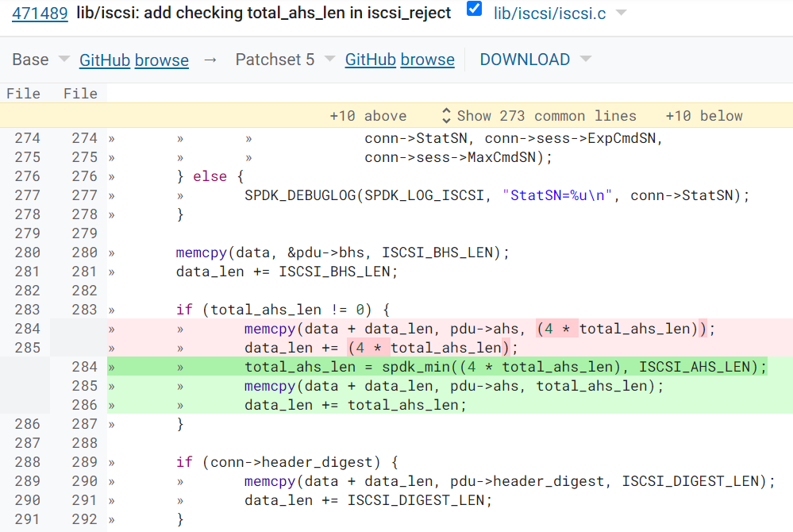Image resolution: width=793 pixels, height=532 pixels.
Task: Click memcpy header_digest code line
Action: (510, 481)
